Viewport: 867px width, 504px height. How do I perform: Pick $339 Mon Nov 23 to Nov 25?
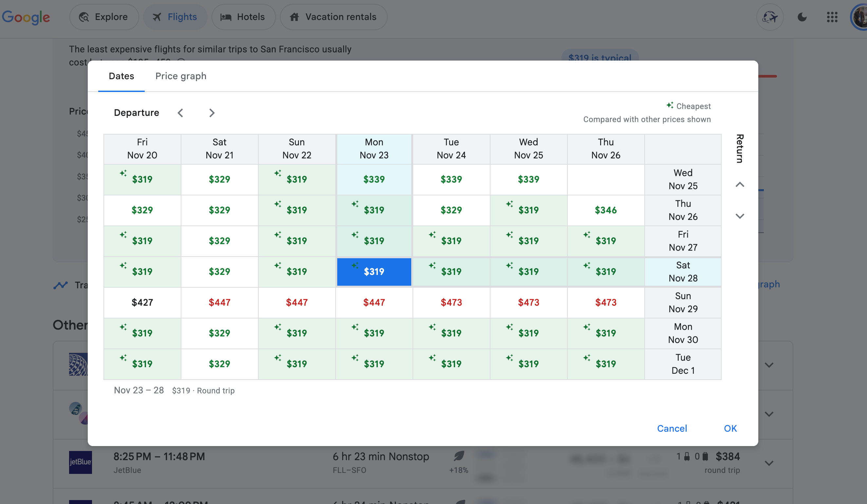tap(374, 179)
